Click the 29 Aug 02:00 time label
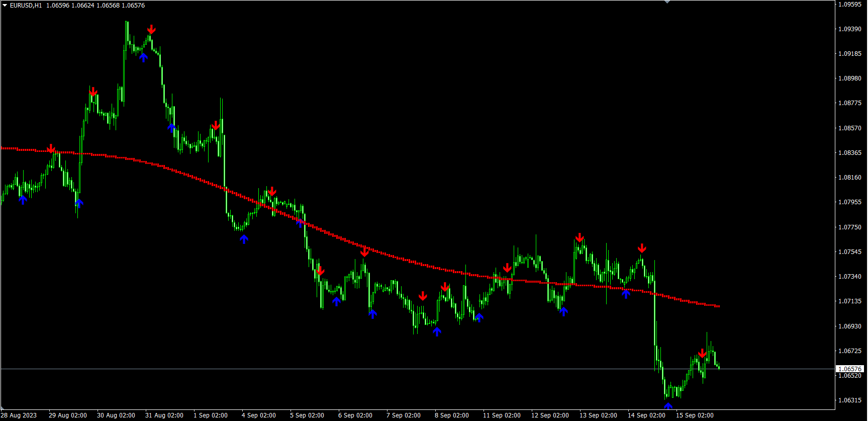Image resolution: width=868 pixels, height=421 pixels. coord(68,415)
